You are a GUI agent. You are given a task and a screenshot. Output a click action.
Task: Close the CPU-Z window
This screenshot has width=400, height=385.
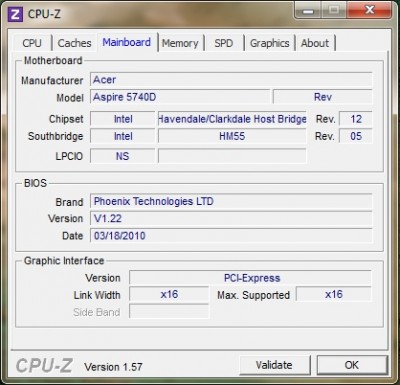pos(369,11)
